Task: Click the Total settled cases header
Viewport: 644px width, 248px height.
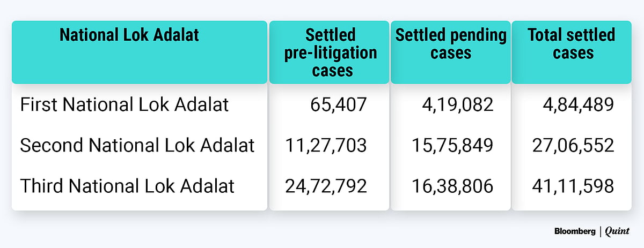Action: pos(572,44)
